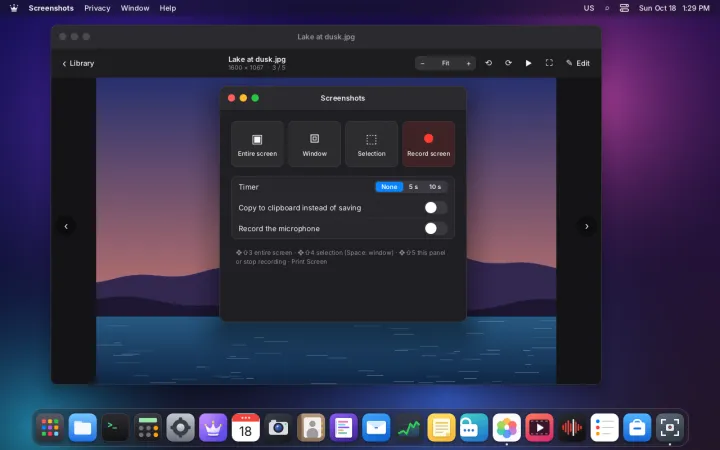Open the voice recorder waveform app

(572, 428)
